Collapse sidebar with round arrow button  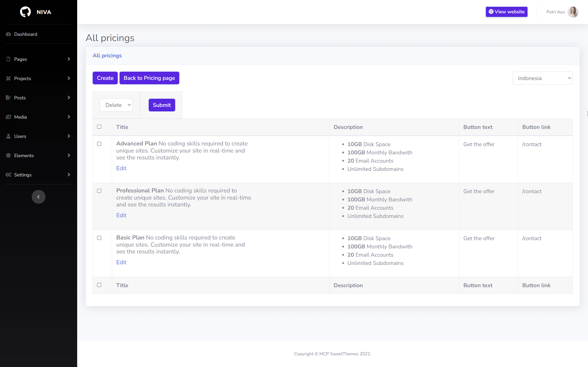coord(38,197)
